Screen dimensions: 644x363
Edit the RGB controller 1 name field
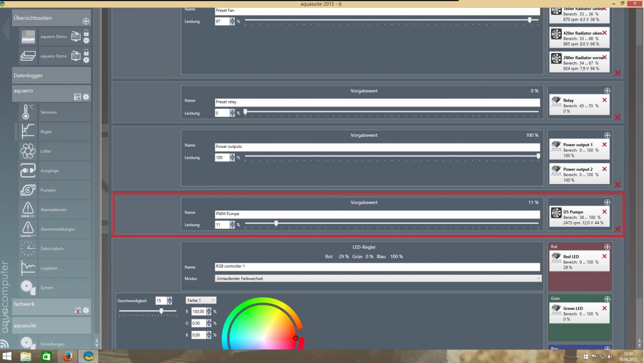378,266
